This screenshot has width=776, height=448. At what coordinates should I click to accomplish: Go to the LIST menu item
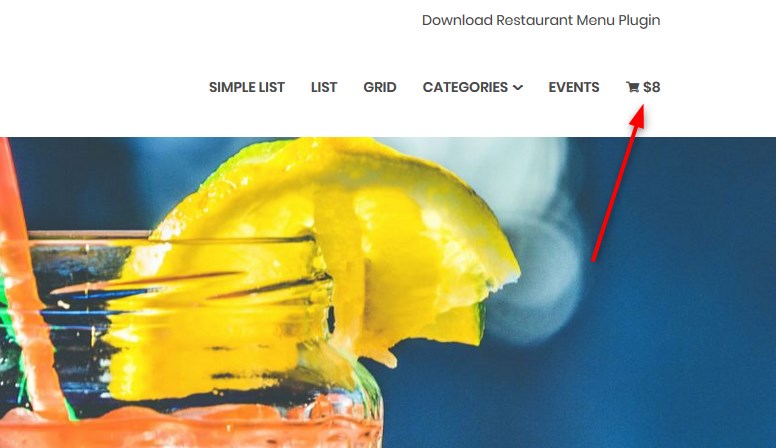coord(324,87)
